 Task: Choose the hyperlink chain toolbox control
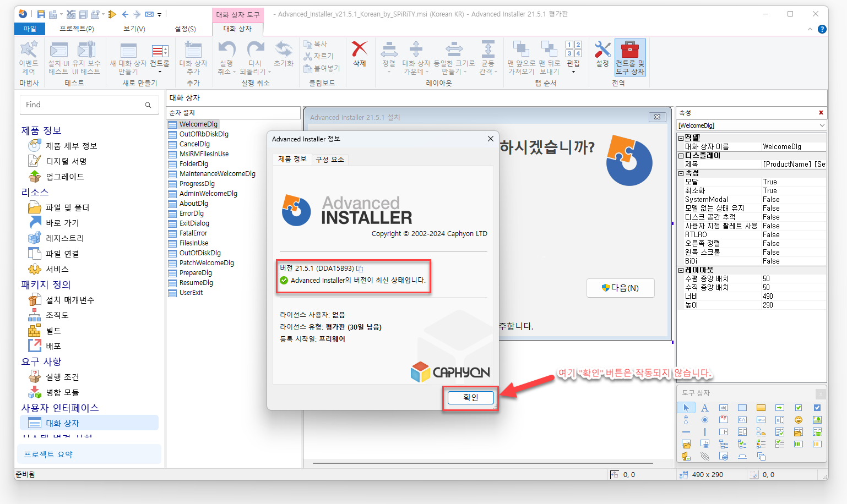pos(705,456)
